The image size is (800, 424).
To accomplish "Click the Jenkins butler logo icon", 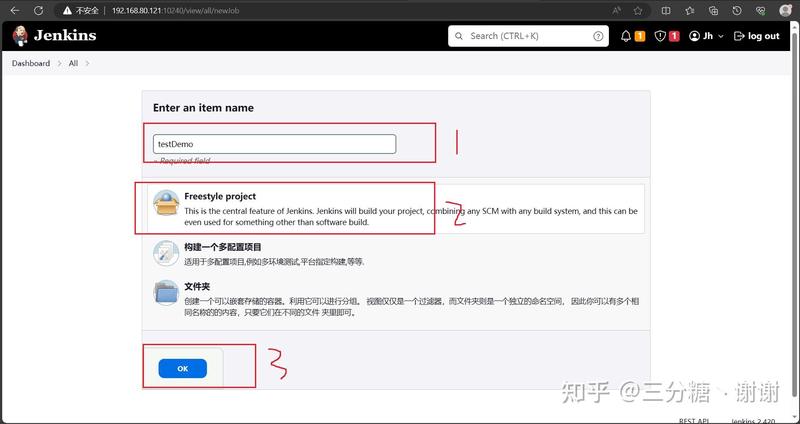I will (x=20, y=36).
